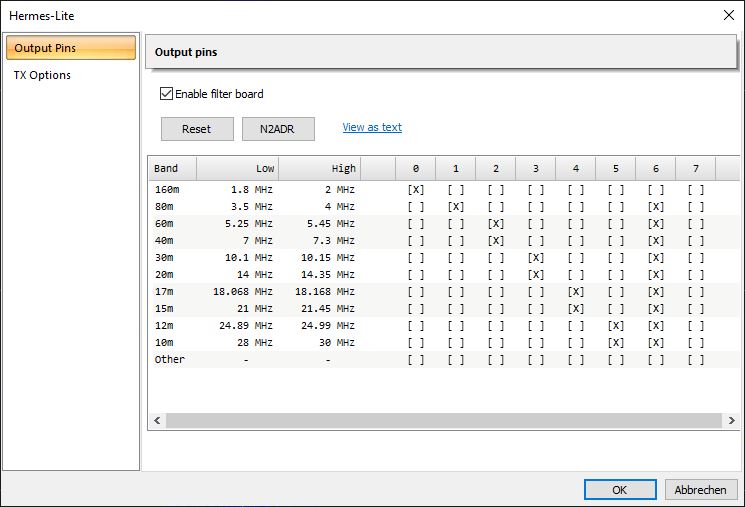
Task: Click the Band column header
Action: pyautogui.click(x=172, y=168)
